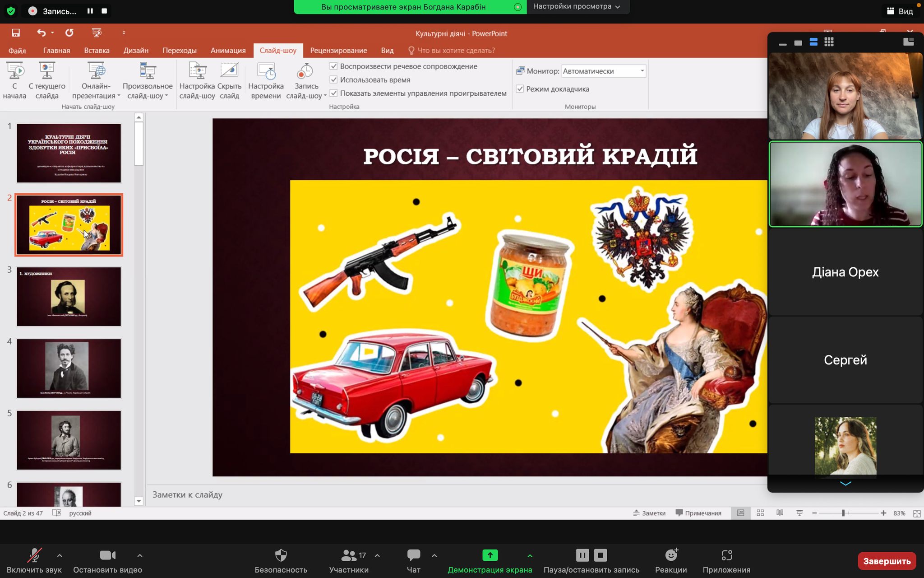The width and height of the screenshot is (924, 578).
Task: Click the zoom slider handle
Action: pos(843,513)
